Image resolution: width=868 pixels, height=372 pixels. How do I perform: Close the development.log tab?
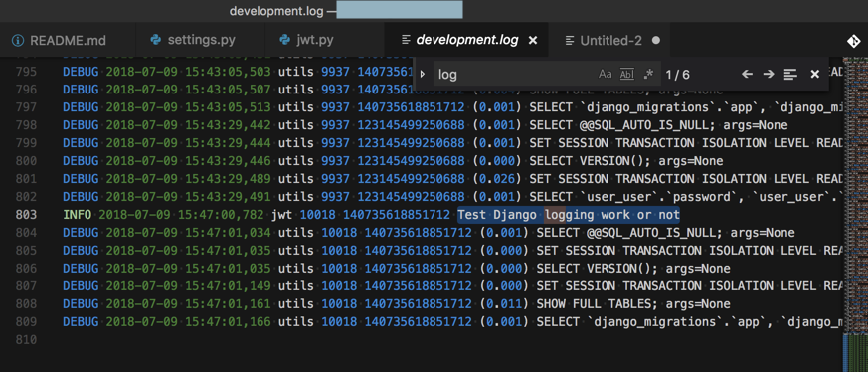coord(533,41)
